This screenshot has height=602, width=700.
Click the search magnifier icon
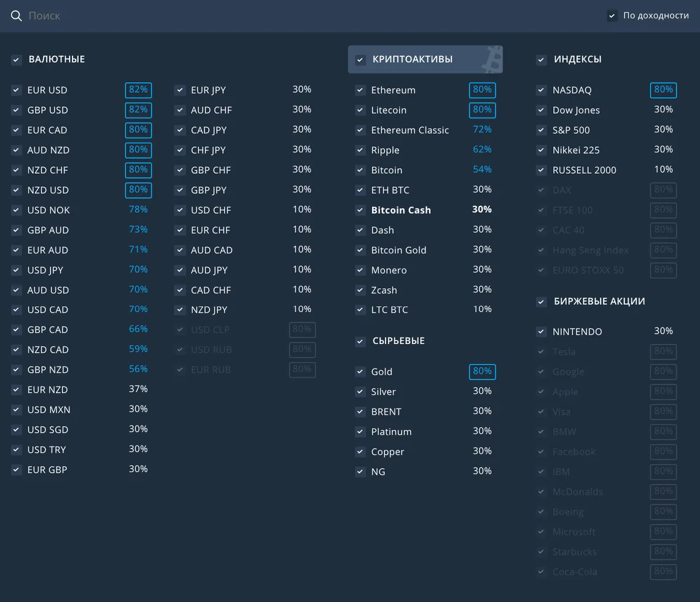click(17, 16)
